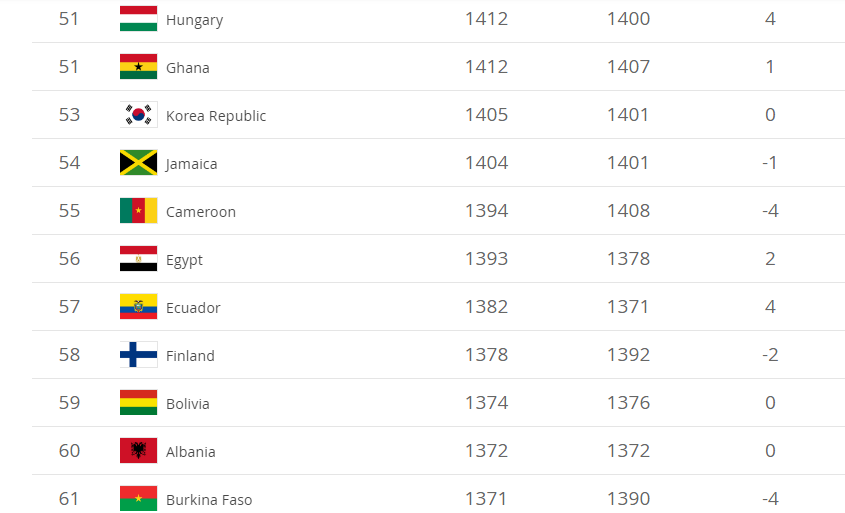Click the Hungary flag icon
The height and width of the screenshot is (513, 845).
pos(138,19)
